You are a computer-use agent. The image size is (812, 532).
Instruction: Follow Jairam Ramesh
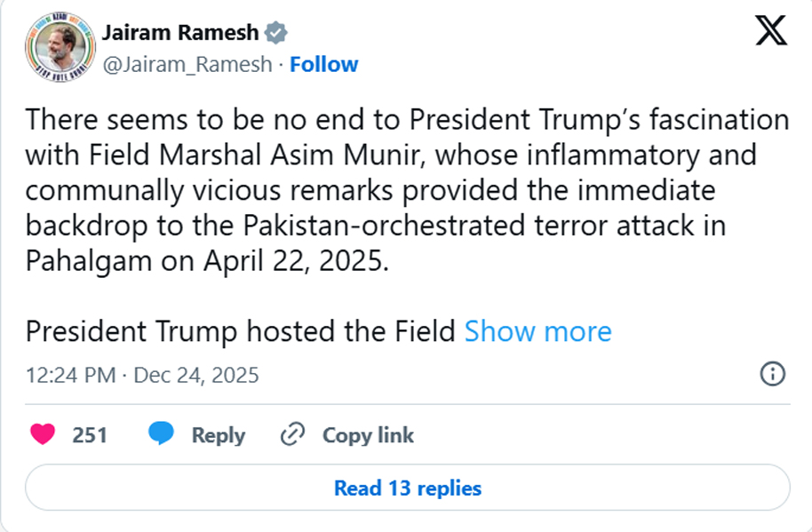(324, 65)
